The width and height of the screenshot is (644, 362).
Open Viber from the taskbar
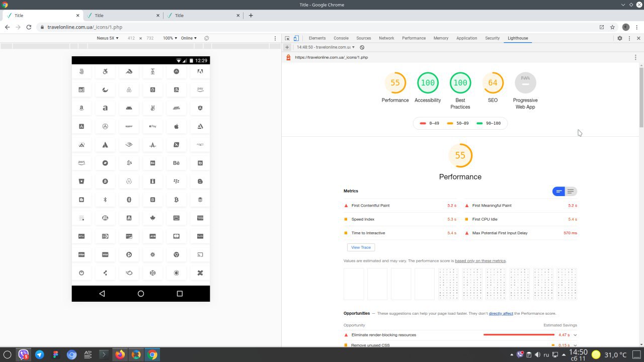click(23, 354)
